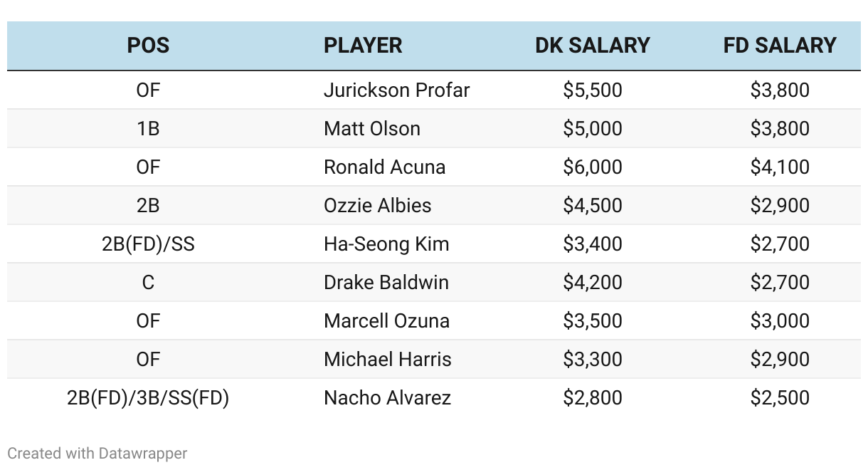Click Nacho Alvarez's 2B(FD)/3B/SS(FD) position cell
The height and width of the screenshot is (470, 868).
148,398
